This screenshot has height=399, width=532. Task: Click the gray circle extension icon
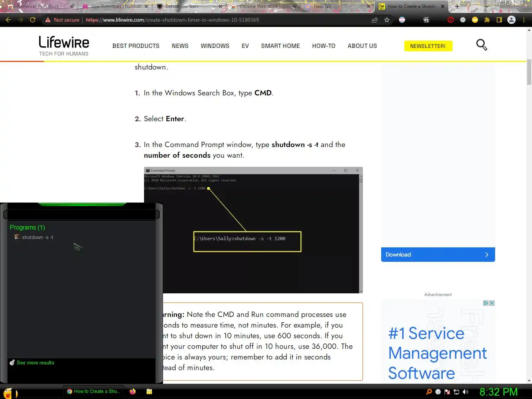[x=463, y=20]
